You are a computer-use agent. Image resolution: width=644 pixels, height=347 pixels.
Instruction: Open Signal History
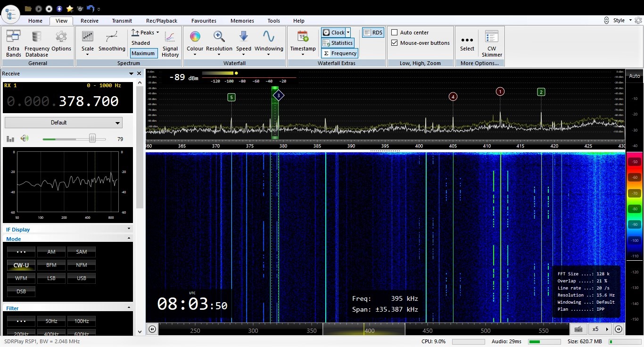tap(170, 43)
